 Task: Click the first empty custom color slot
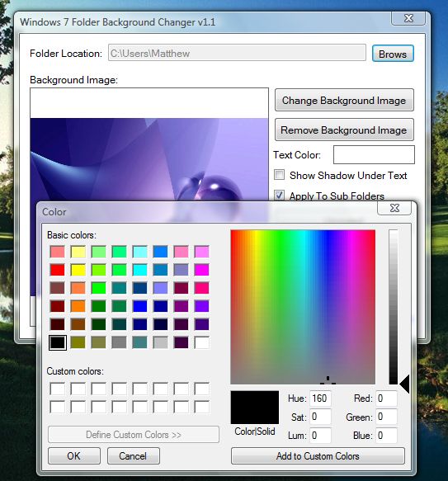58,389
